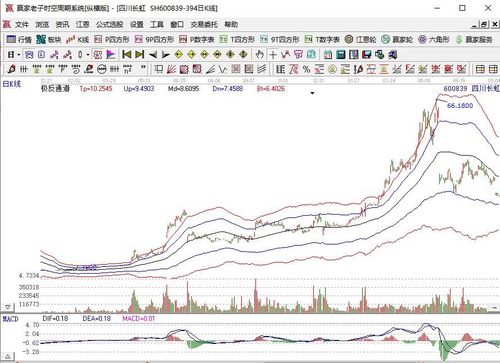Open the 浏览 menu
The width and height of the screenshot is (500, 363).
click(x=42, y=24)
